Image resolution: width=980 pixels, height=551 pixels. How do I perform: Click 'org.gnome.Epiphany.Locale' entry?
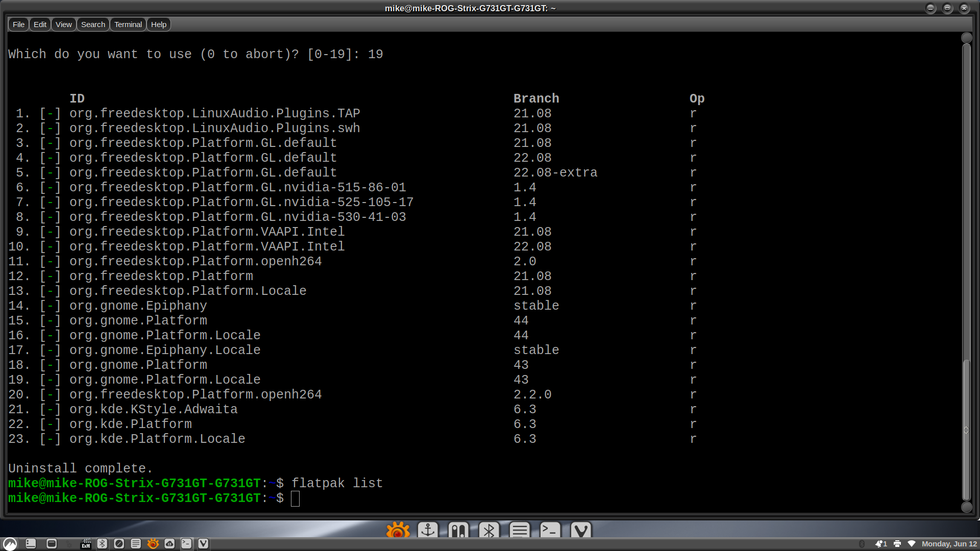(x=165, y=350)
